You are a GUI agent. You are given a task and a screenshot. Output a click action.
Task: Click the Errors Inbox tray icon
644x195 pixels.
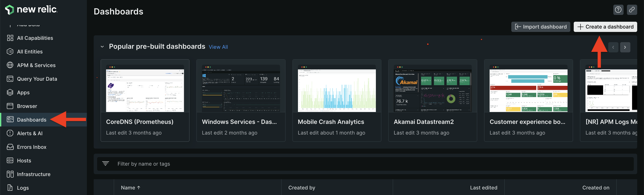coord(10,147)
